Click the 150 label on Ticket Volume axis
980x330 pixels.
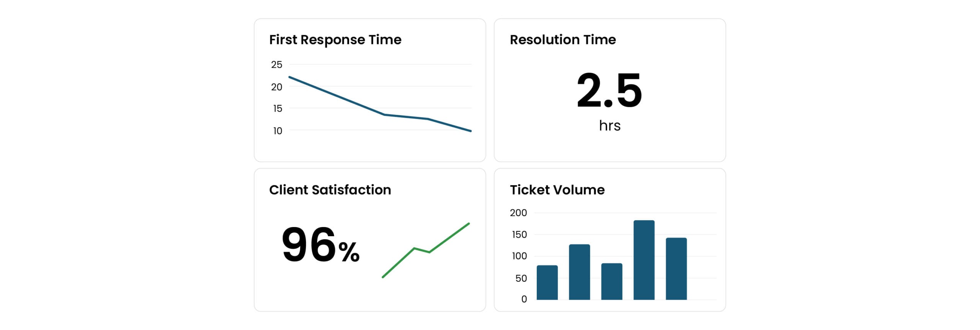[x=519, y=235]
